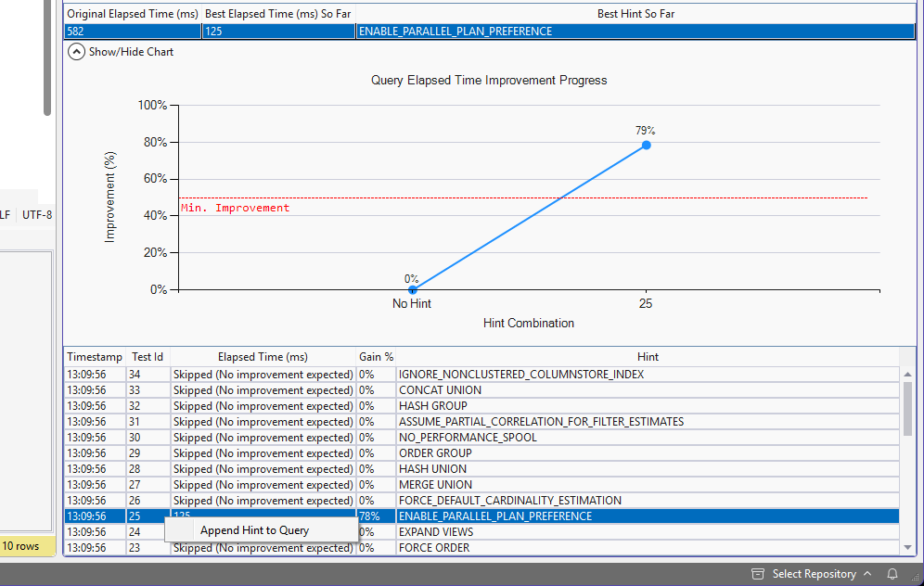This screenshot has width=924, height=586.
Task: Click the Best Hint So Far ENABLE_PARALLEL_PLAN_PREFERENCE cell
Action: 635,32
